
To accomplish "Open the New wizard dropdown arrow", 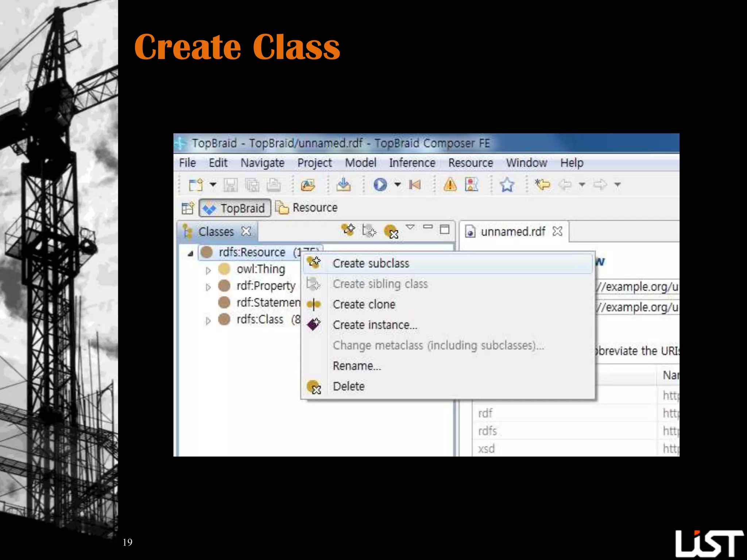I will pyautogui.click(x=213, y=184).
